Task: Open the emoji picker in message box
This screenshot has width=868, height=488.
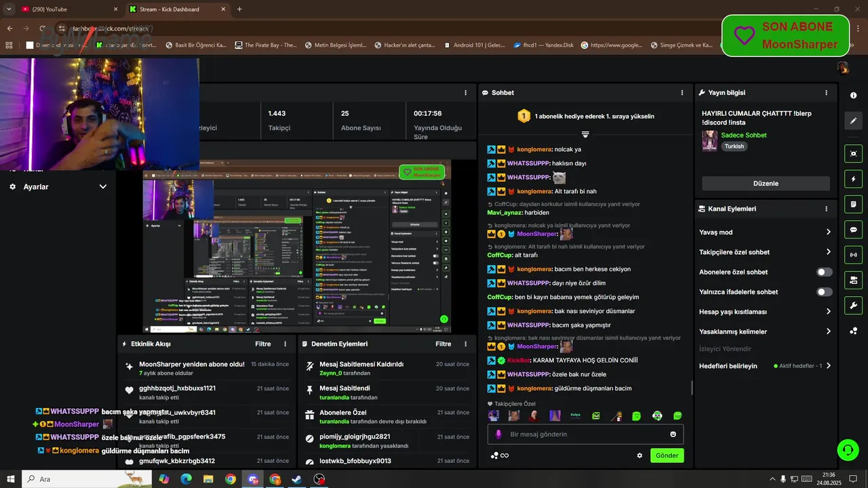Action: (x=673, y=434)
